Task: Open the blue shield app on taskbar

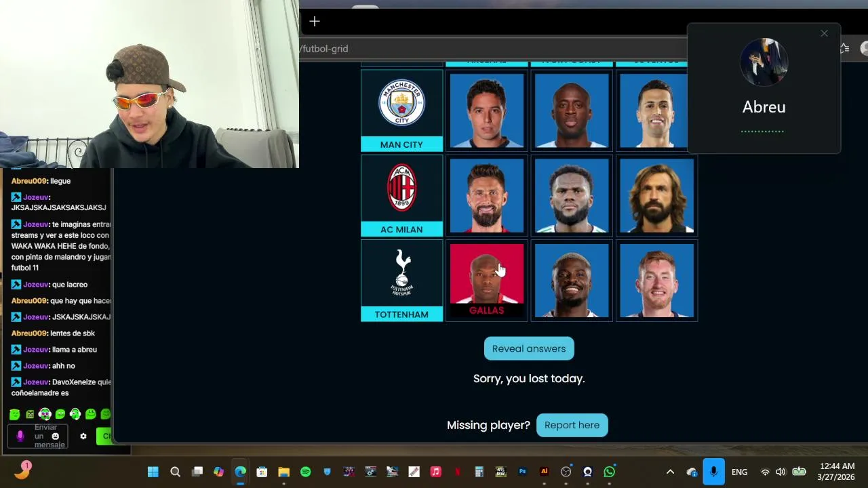Action: [327, 472]
